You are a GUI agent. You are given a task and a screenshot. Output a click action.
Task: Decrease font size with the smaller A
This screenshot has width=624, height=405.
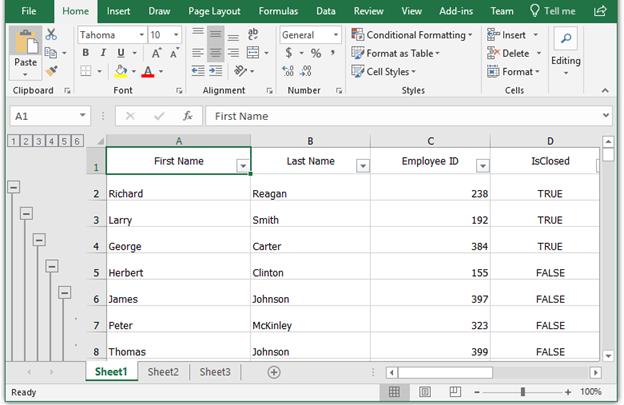pos(174,53)
